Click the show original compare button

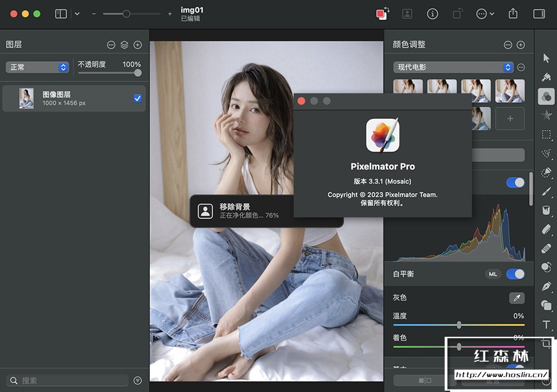[425, 380]
